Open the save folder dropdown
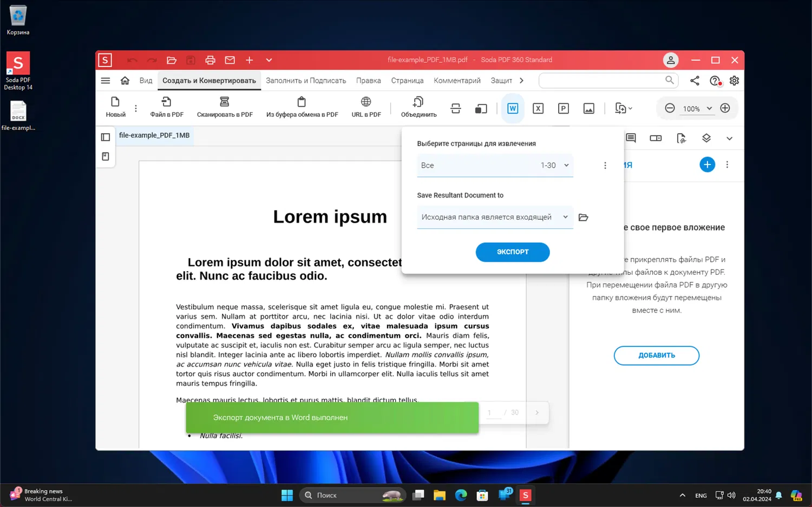The width and height of the screenshot is (812, 507). 495,217
